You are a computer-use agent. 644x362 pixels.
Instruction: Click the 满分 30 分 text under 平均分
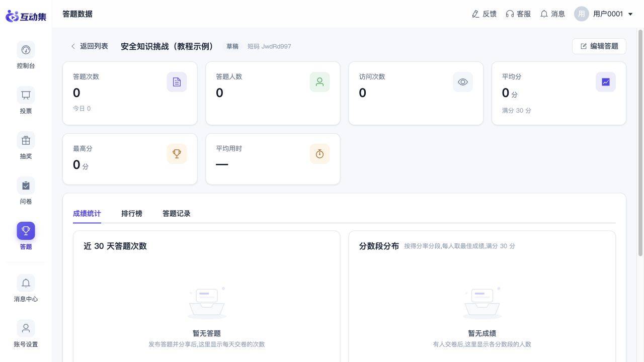tap(517, 111)
